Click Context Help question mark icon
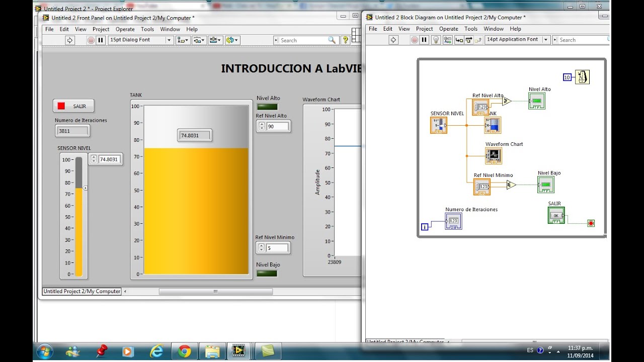Viewport: 644px width, 362px height. coord(346,40)
